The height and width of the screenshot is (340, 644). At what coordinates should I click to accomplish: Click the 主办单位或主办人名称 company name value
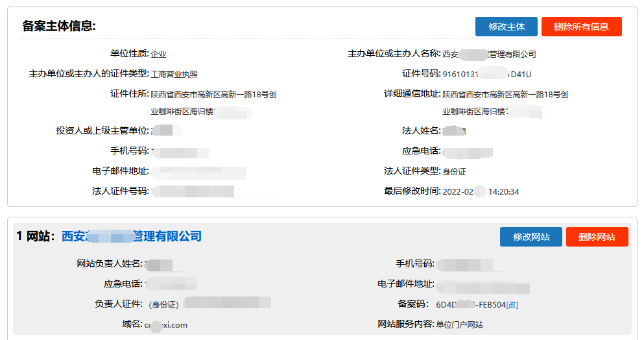pos(489,55)
